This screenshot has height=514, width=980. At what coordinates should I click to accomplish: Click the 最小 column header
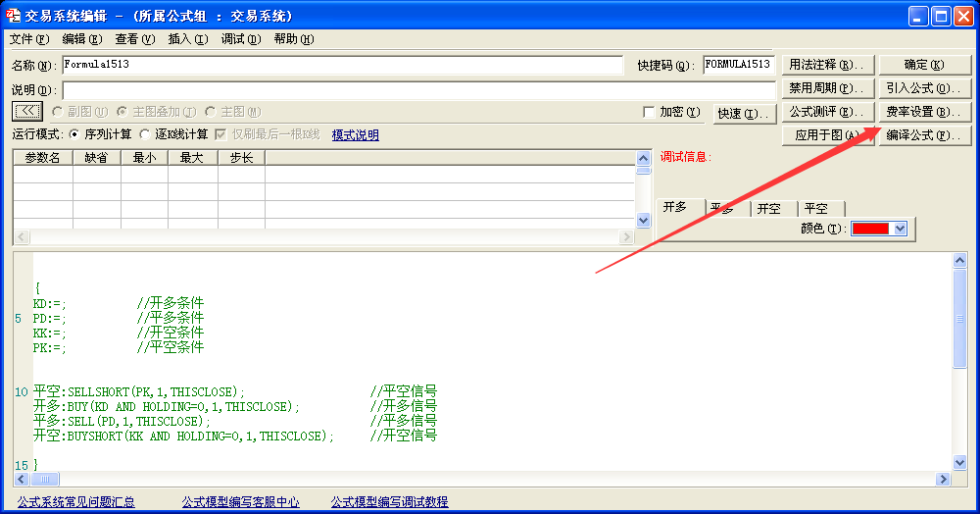(x=144, y=158)
